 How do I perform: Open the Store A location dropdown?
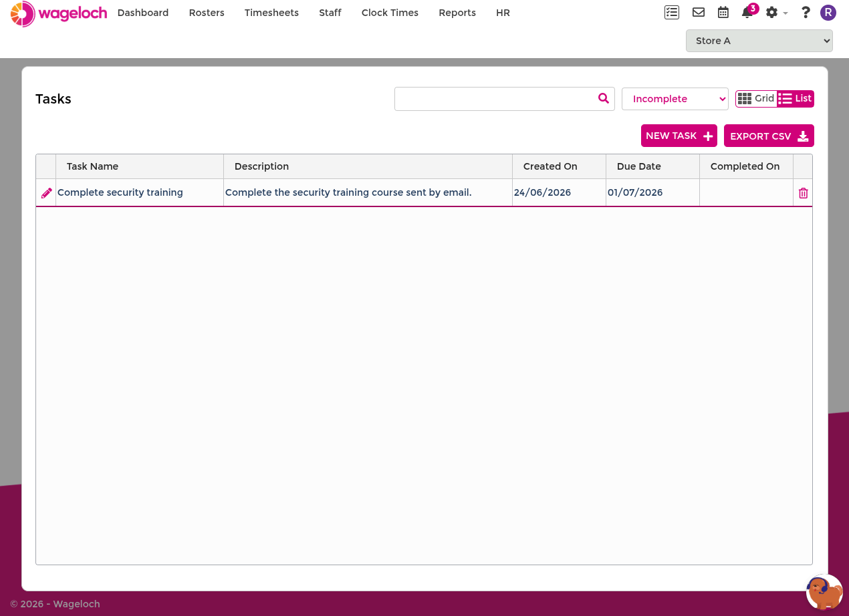[759, 41]
